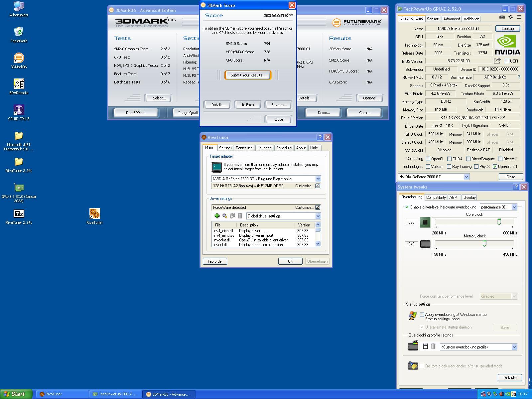The image size is (532, 399).
Task: Switch to GPU-Z Validation tab
Action: pyautogui.click(x=471, y=19)
